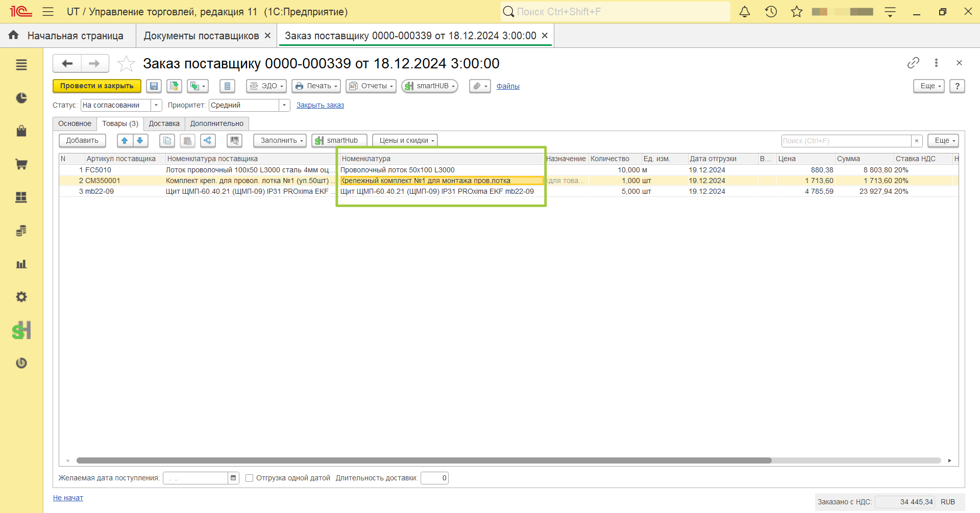Open service settings menu icon in title bar
Viewport: 980px width, 513px height.
890,11
